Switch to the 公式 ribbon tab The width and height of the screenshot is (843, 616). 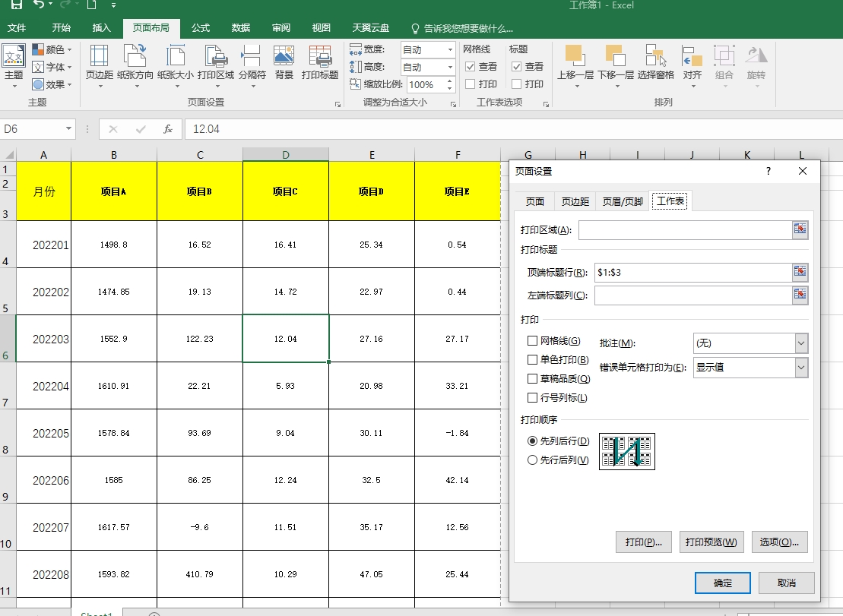click(x=201, y=28)
